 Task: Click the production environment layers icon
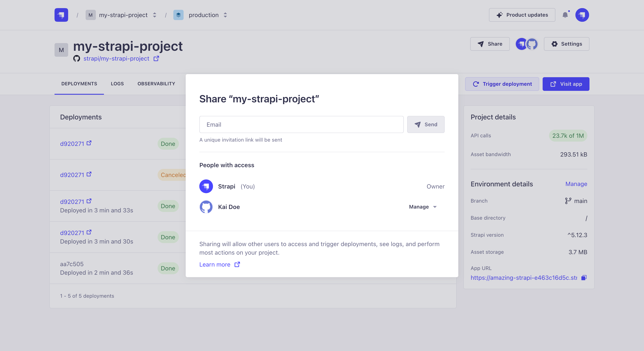178,15
